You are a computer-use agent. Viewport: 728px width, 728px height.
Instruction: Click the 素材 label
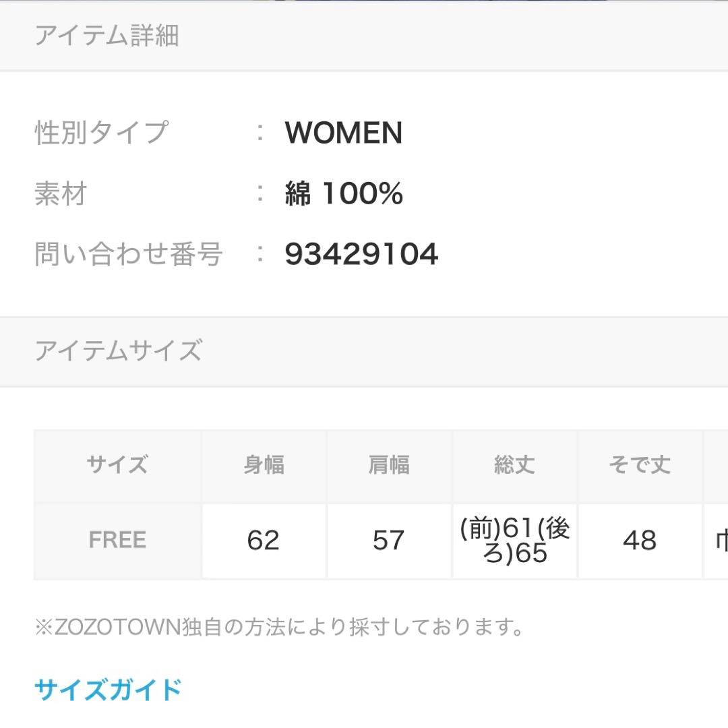click(61, 194)
